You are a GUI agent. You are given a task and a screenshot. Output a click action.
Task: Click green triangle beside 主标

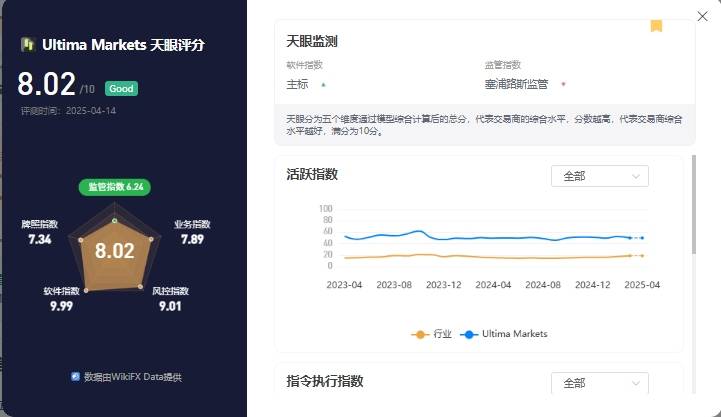pos(323,85)
